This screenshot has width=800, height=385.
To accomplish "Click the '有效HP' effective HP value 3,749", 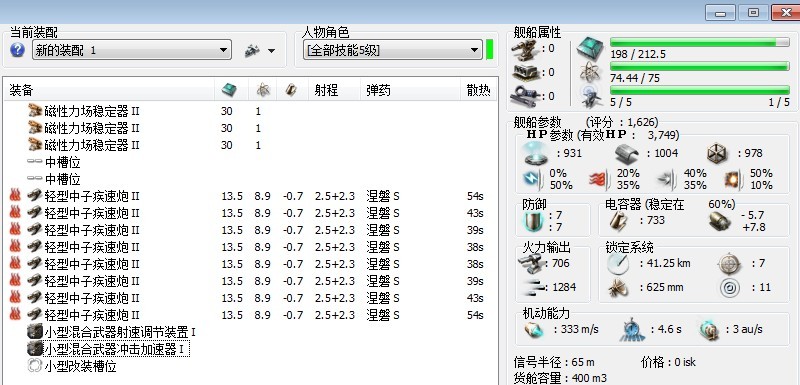I will (663, 135).
